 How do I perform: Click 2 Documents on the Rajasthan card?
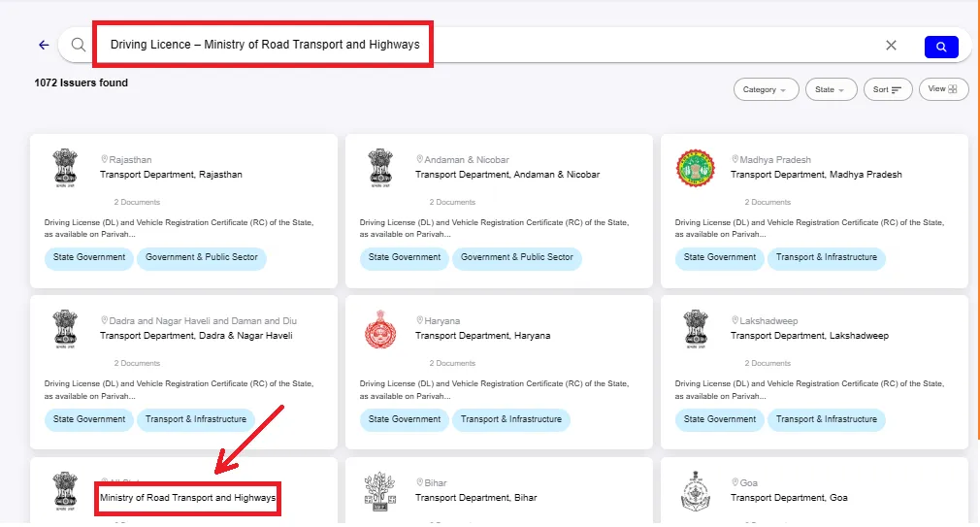click(137, 202)
